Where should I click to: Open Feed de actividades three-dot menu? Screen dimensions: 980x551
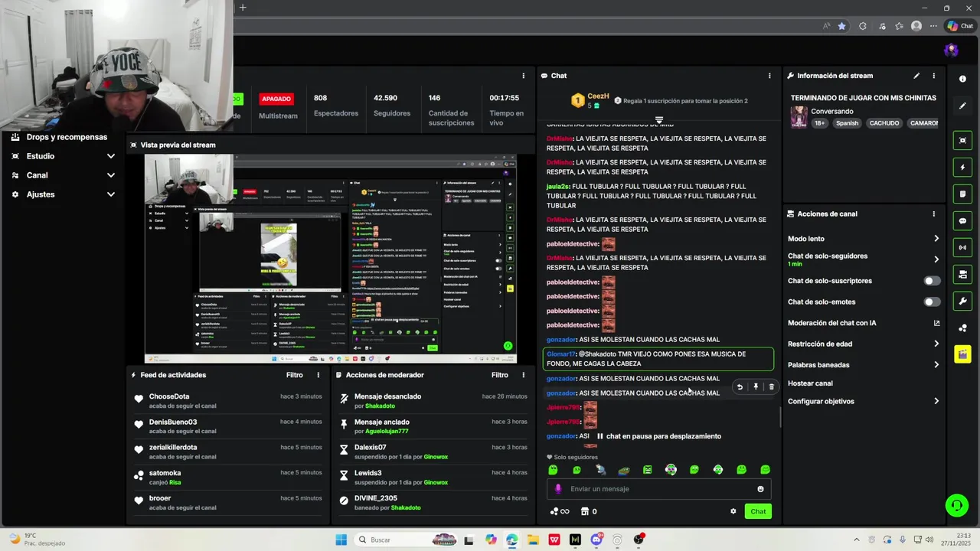click(318, 375)
